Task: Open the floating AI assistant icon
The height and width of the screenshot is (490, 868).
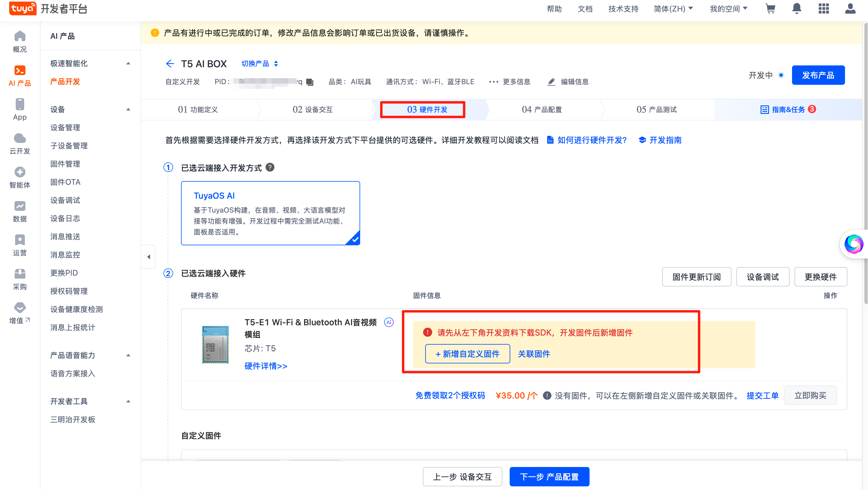Action: click(854, 244)
